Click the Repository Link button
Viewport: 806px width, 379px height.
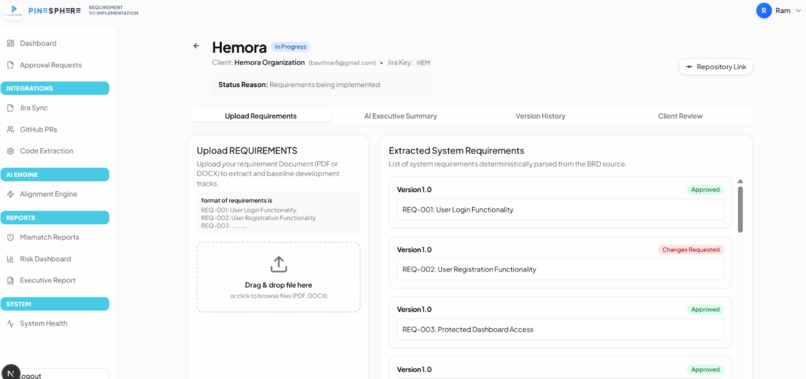[716, 67]
